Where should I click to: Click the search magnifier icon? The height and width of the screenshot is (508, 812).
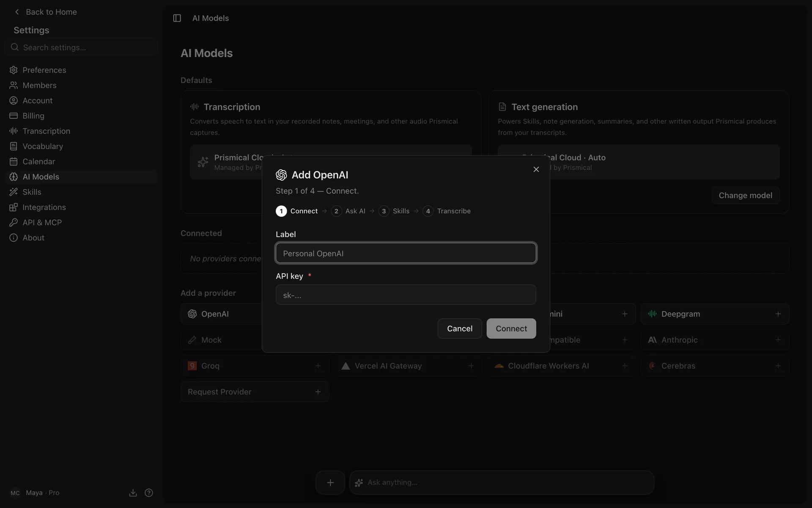15,47
